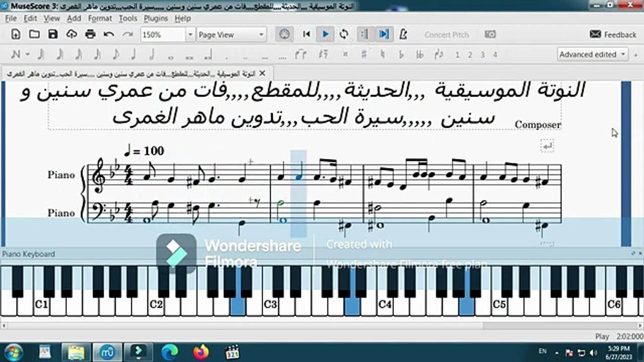The height and width of the screenshot is (362, 644).
Task: Toggle note input mode N button
Action: click(16, 54)
